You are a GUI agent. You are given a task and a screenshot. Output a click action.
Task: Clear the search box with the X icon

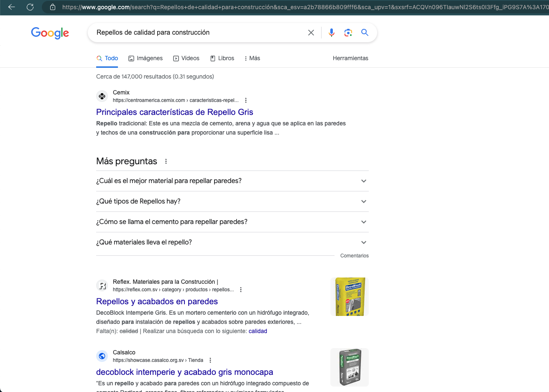[x=311, y=33]
